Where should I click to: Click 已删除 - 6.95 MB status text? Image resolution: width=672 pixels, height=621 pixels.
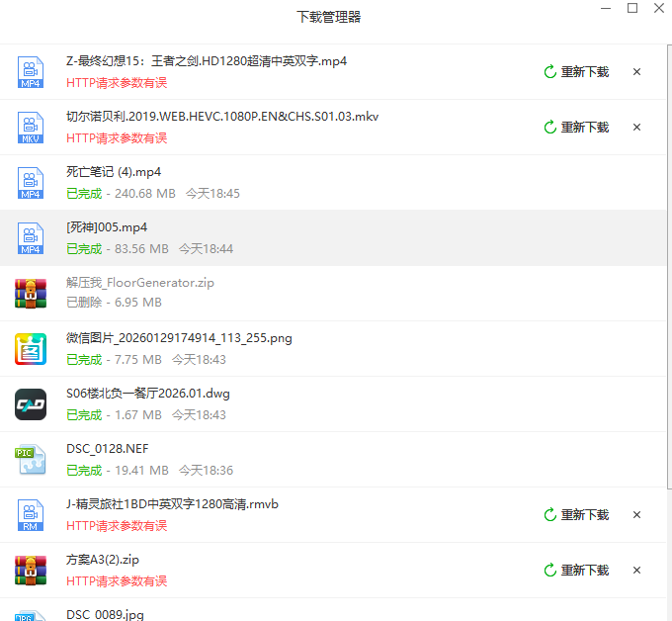[x=114, y=303]
